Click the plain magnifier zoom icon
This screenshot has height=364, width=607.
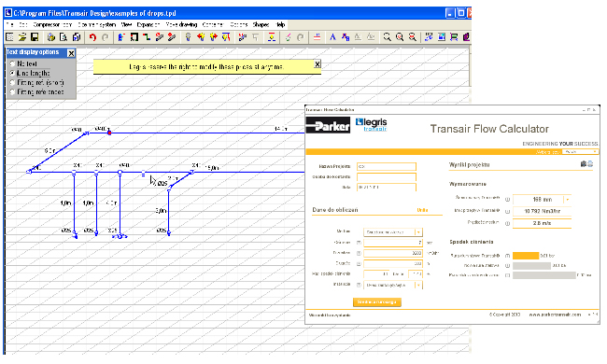(x=387, y=37)
